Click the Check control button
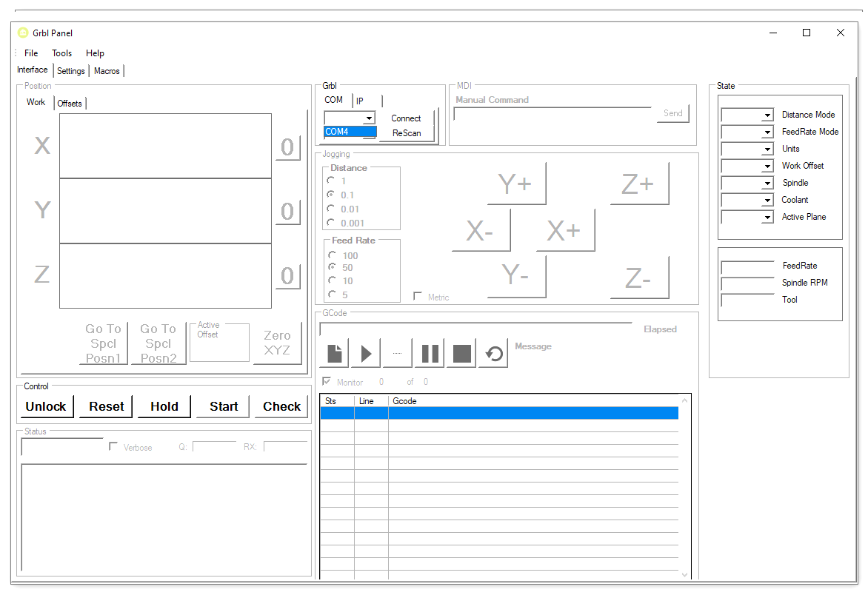868x595 pixels. point(281,406)
